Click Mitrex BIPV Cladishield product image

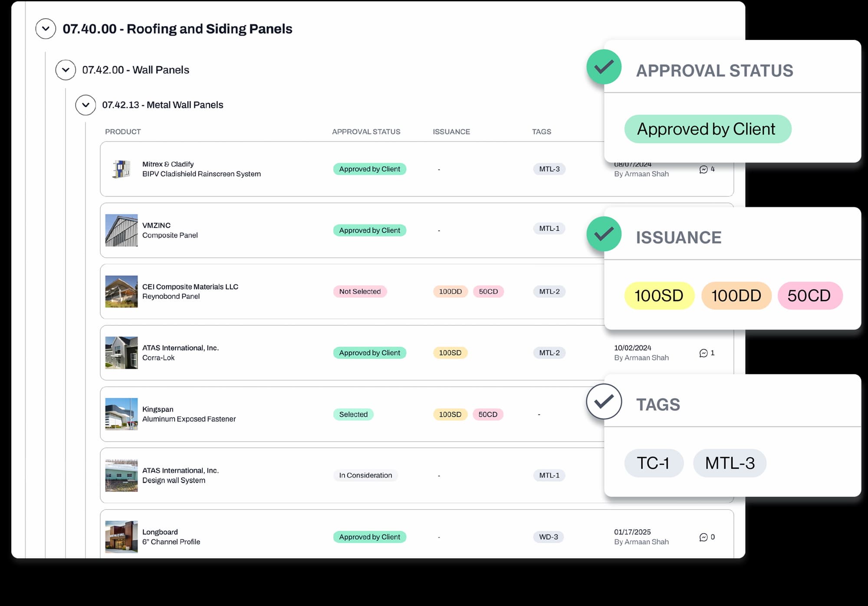point(122,169)
